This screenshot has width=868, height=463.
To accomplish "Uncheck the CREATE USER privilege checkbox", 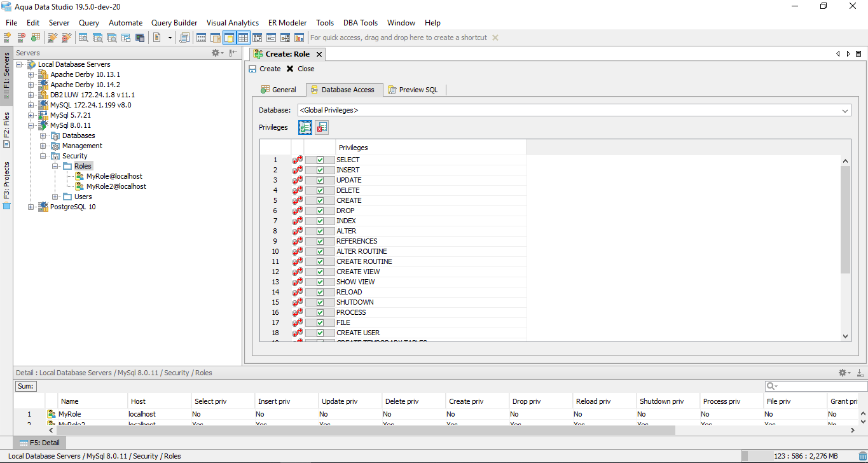I will (320, 333).
